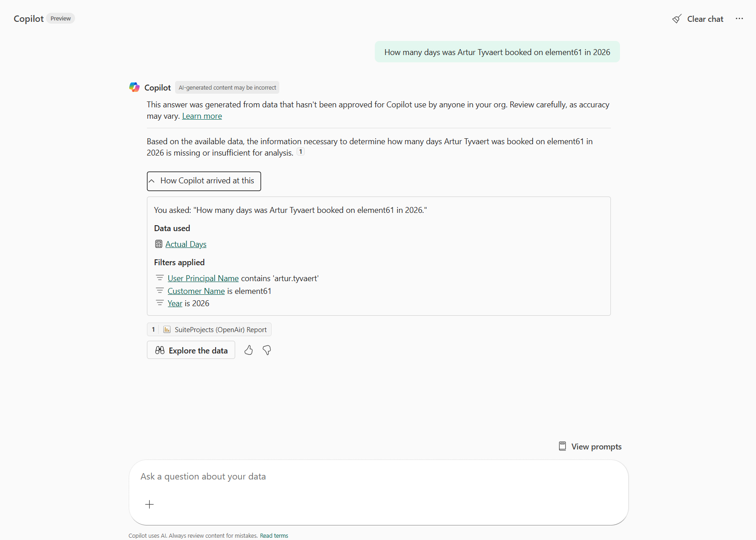Click the calculator icon beside Actual Days
The image size is (756, 540).
click(x=158, y=244)
